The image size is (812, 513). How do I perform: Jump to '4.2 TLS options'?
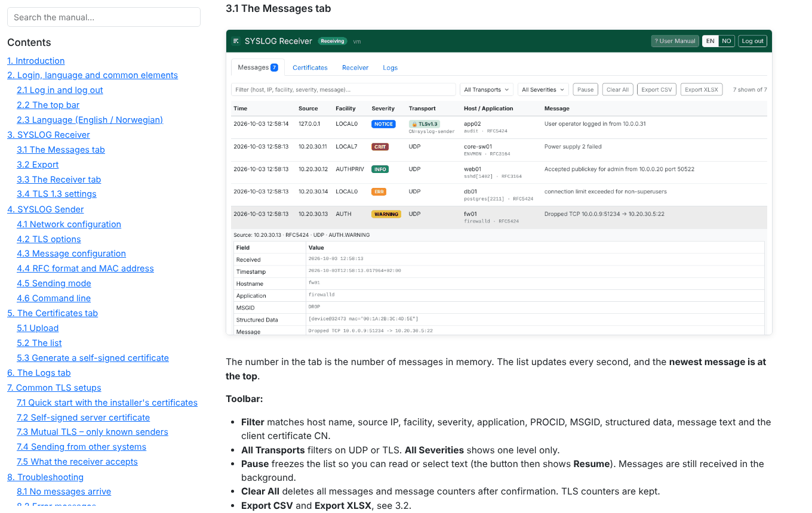point(48,239)
